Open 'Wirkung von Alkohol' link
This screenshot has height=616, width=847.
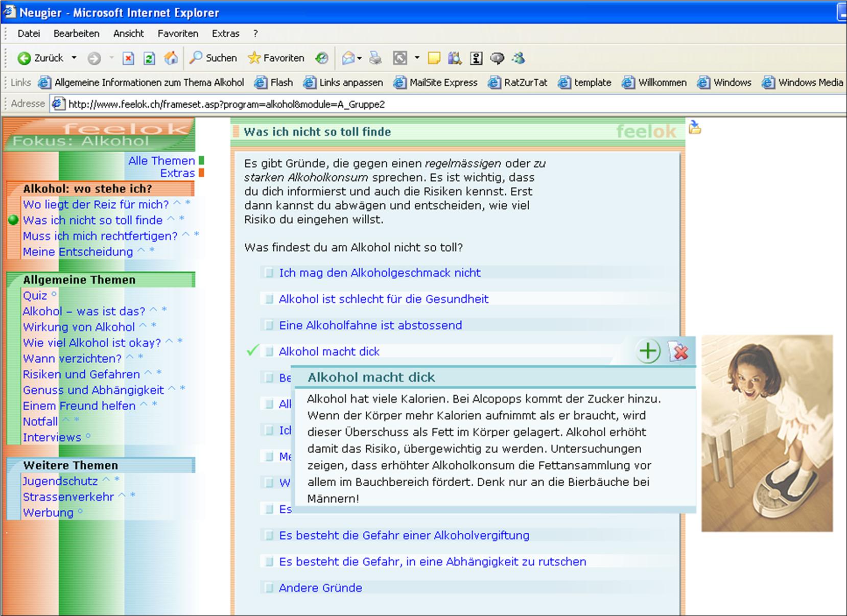(x=79, y=327)
